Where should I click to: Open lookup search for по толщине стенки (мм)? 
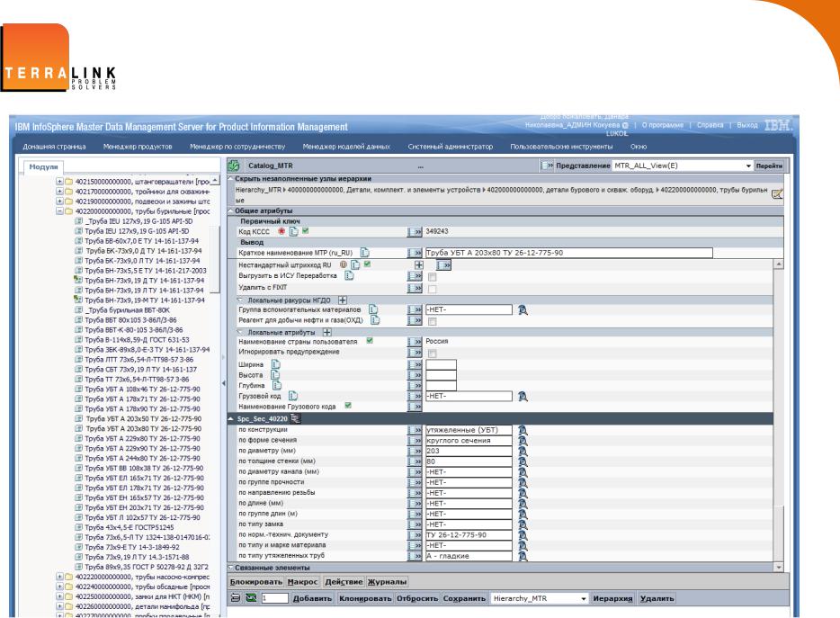coord(523,461)
